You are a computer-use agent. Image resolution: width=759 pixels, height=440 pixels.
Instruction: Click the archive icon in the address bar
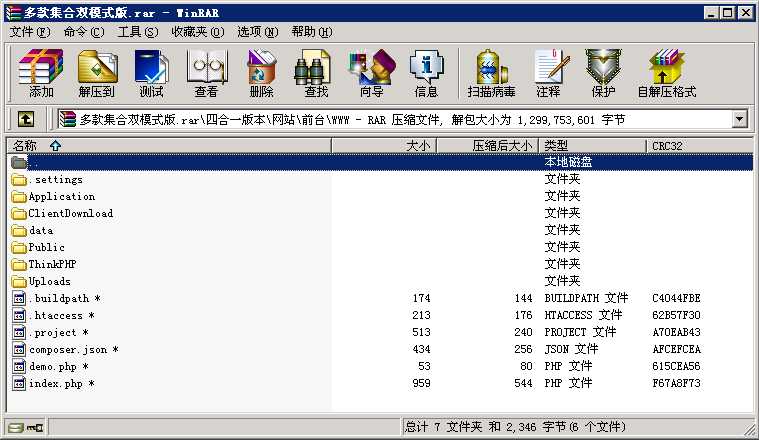coord(68,119)
